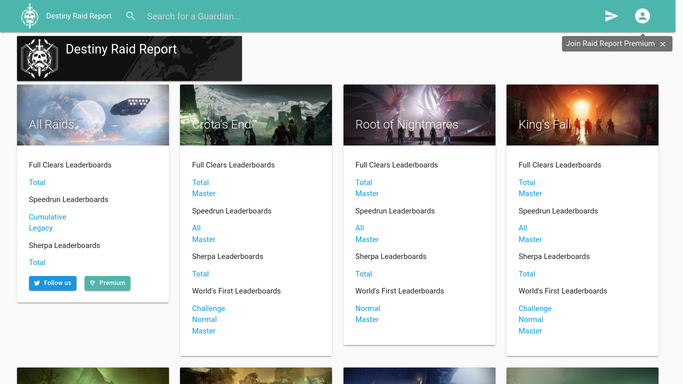Open King's Fall Master full clears link

click(x=530, y=193)
